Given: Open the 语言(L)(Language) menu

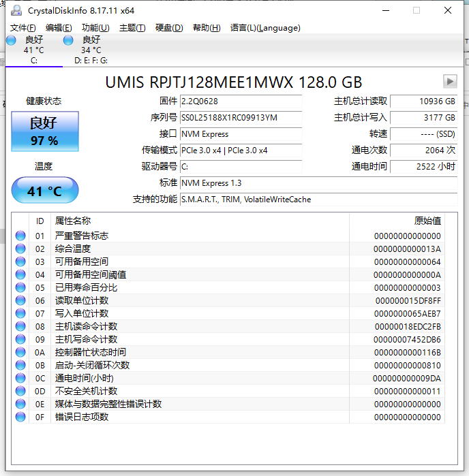Looking at the screenshot, I should [265, 28].
